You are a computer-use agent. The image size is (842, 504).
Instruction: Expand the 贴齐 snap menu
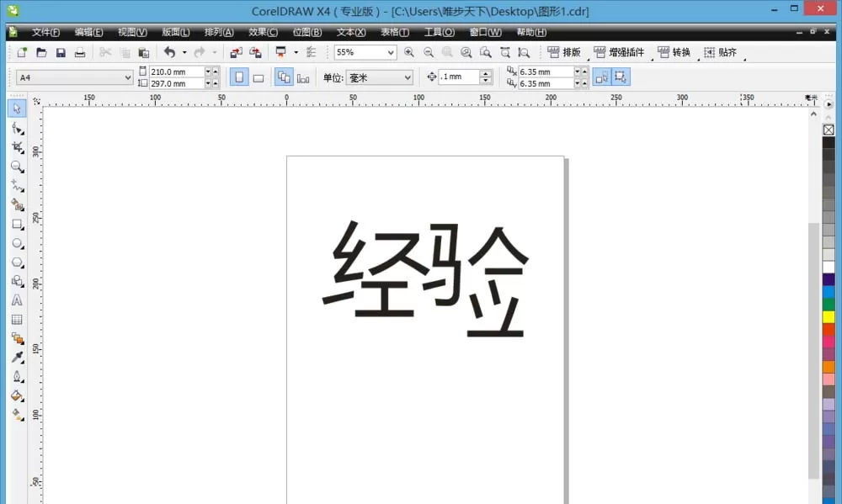pyautogui.click(x=721, y=52)
